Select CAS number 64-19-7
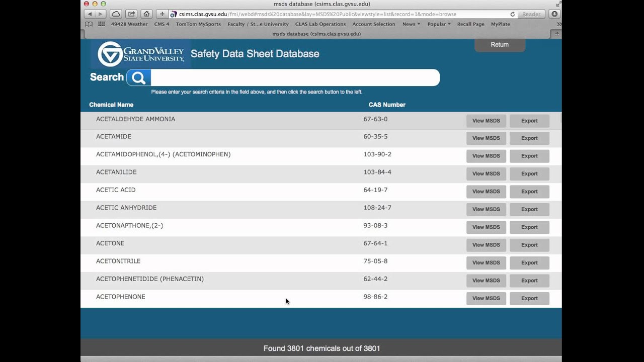The width and height of the screenshot is (644, 362). pos(375,190)
